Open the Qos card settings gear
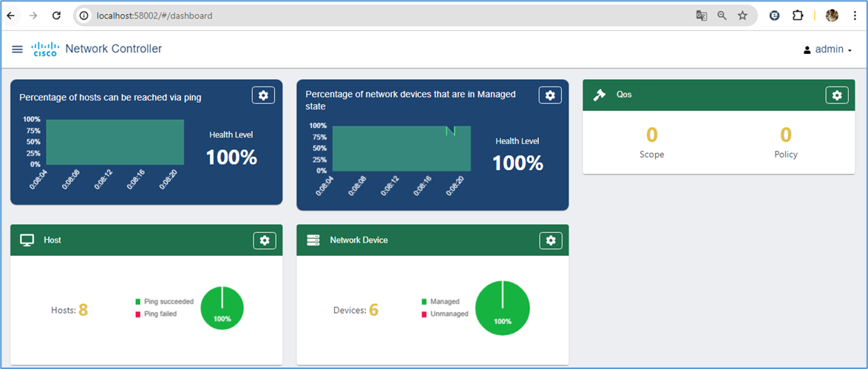 (x=836, y=95)
